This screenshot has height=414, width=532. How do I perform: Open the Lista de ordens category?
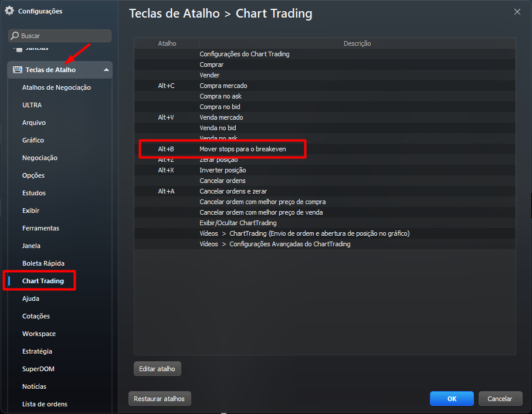pos(45,405)
